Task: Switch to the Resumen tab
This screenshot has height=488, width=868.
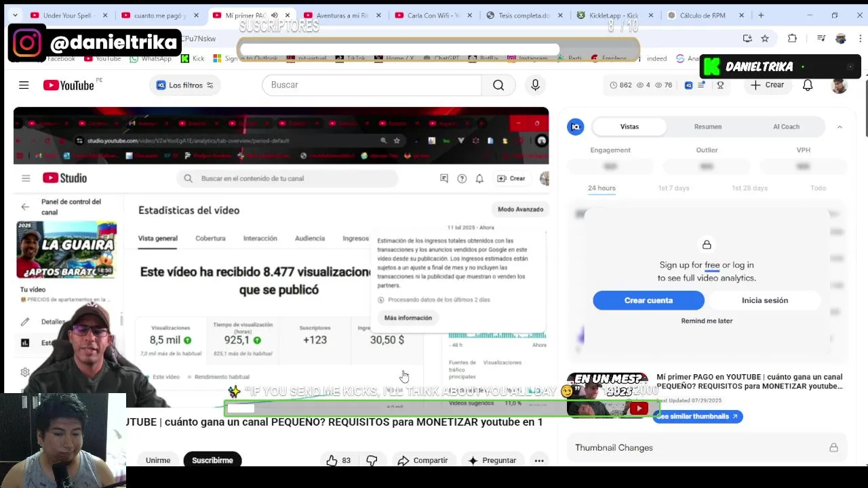Action: (707, 127)
